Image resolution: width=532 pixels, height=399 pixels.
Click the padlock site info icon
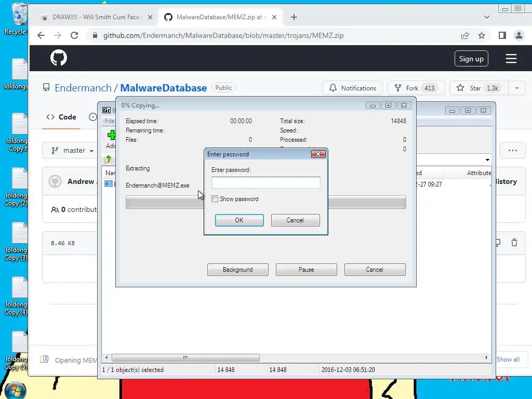(95, 35)
